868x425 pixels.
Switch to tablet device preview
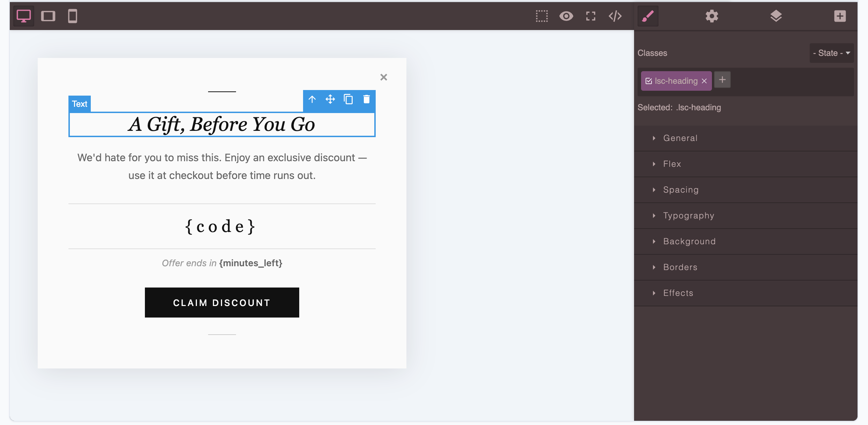click(x=48, y=16)
